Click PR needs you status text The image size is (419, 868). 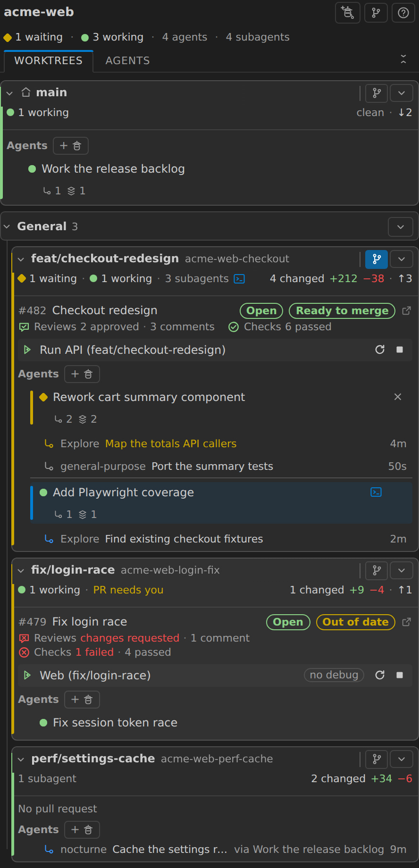pyautogui.click(x=128, y=590)
